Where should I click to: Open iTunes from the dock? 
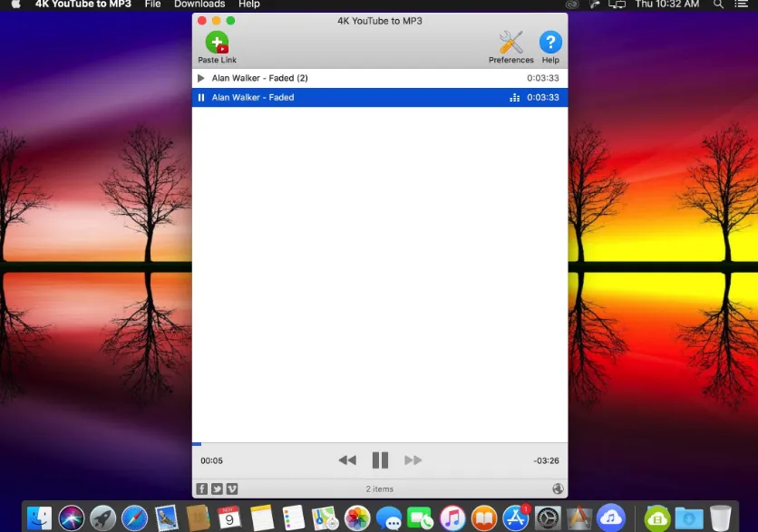(x=452, y=518)
